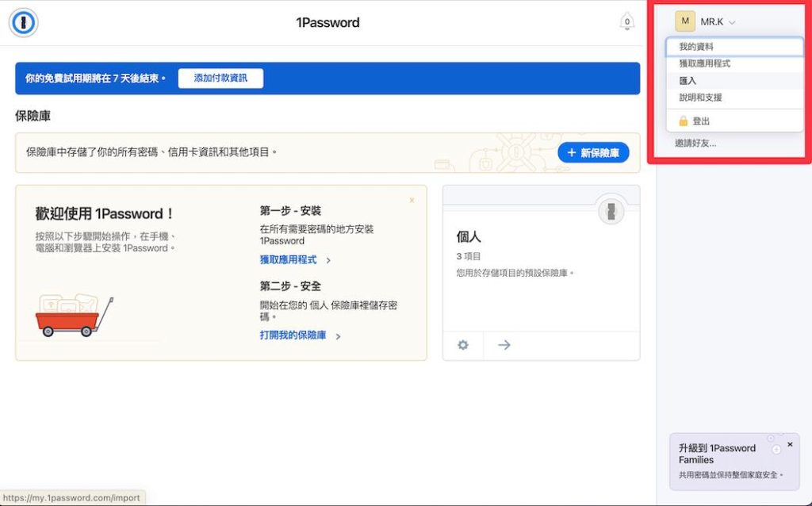This screenshot has height=506, width=812.
Task: Click the 保險庫 section heading
Action: point(33,116)
